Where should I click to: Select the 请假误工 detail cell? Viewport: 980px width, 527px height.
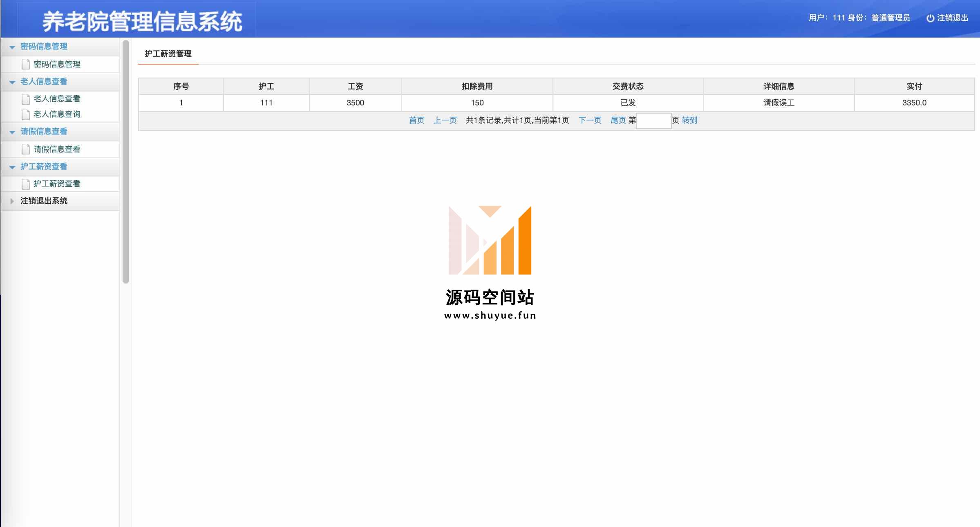click(x=779, y=103)
